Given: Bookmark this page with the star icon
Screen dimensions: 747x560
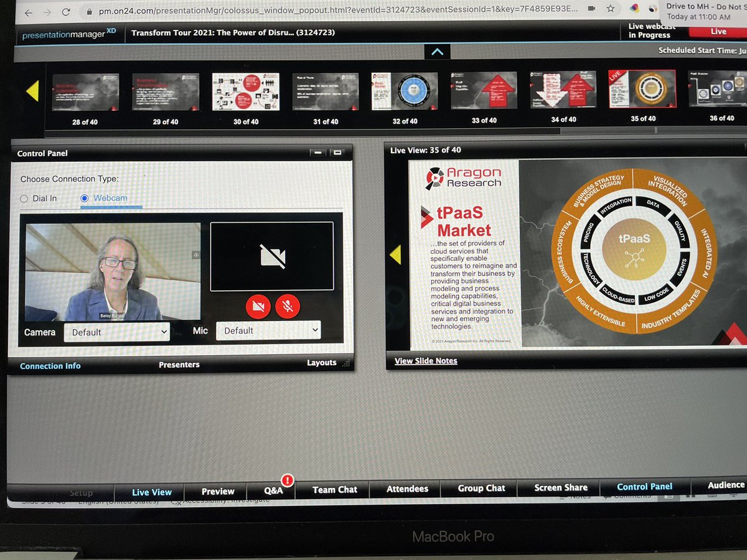Looking at the screenshot, I should [611, 8].
